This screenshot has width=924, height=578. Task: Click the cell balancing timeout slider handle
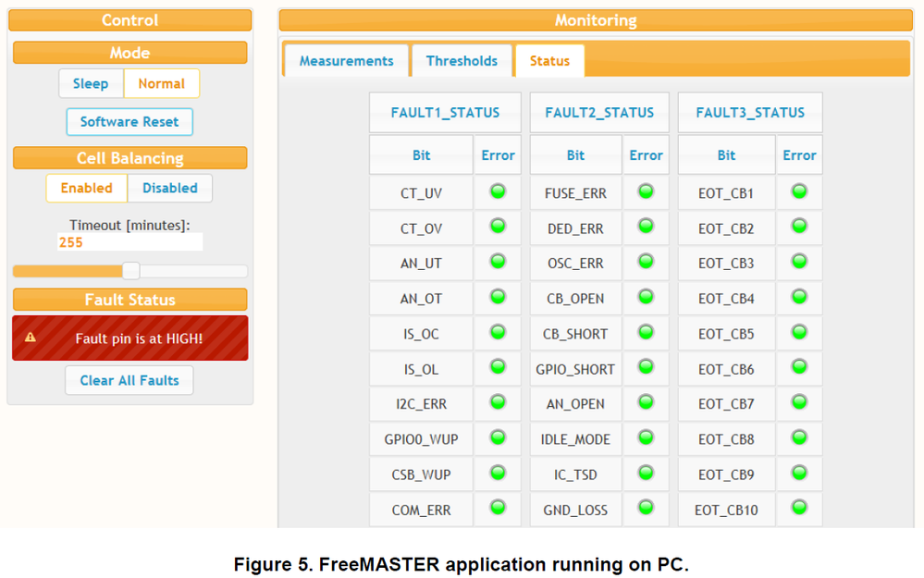[131, 271]
